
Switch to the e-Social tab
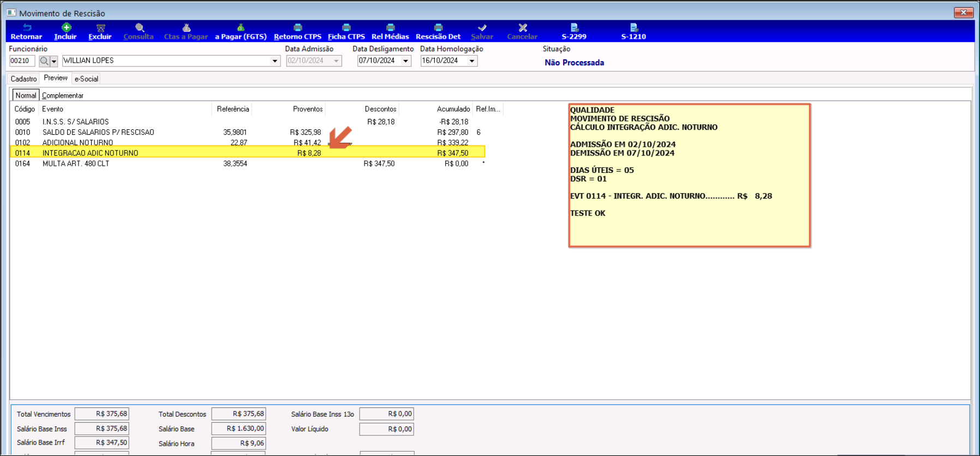(x=86, y=79)
